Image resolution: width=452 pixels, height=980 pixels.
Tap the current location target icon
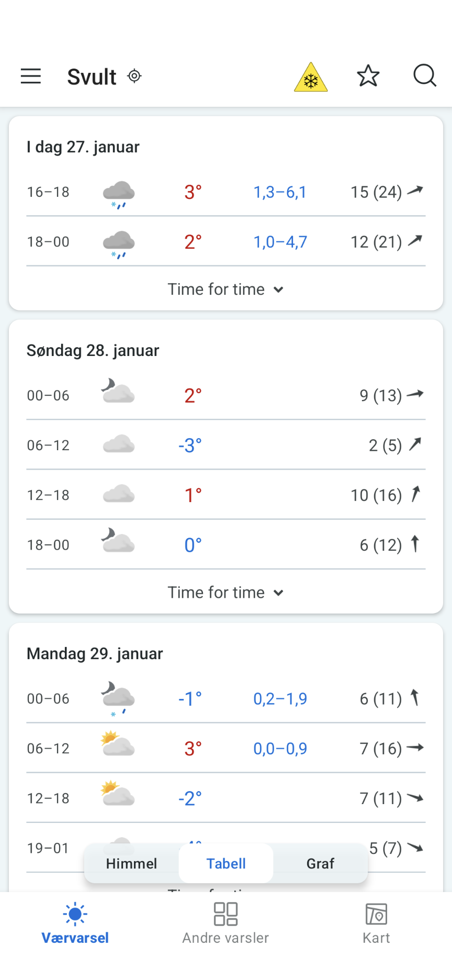[134, 76]
